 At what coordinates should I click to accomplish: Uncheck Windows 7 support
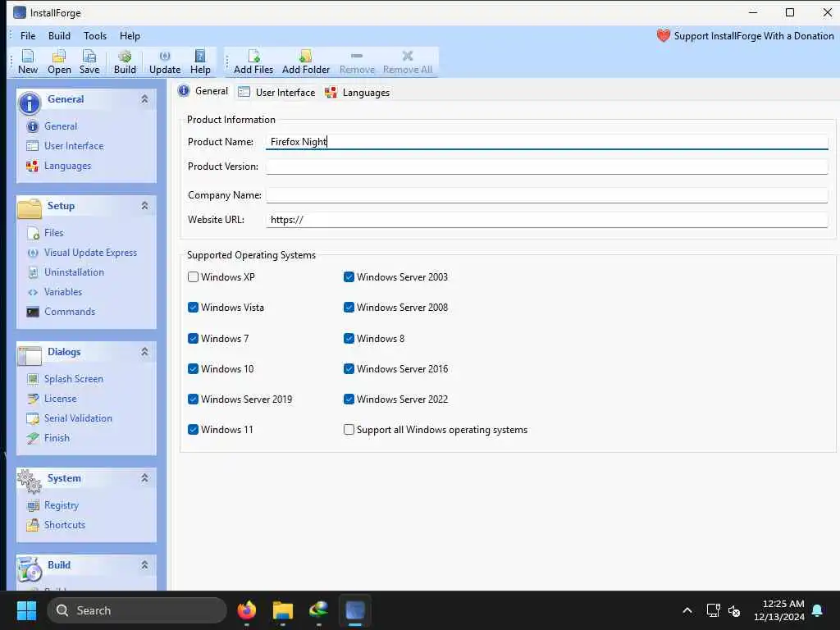point(194,339)
